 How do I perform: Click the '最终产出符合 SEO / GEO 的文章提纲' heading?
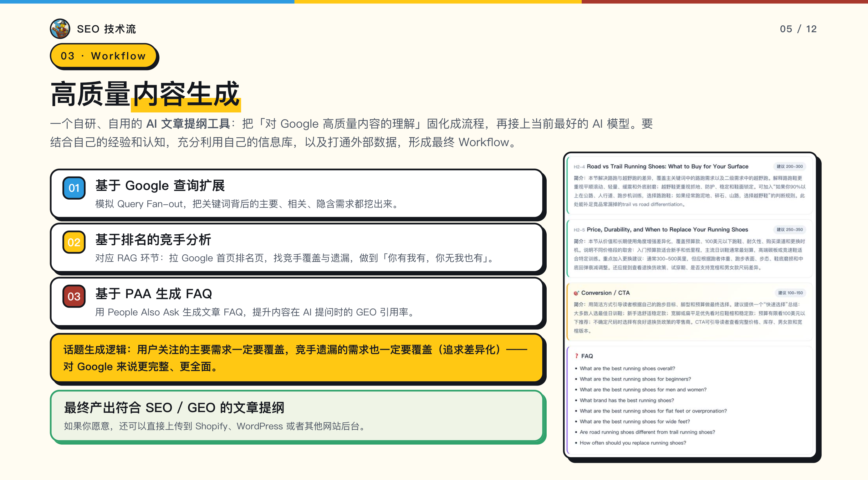pos(174,408)
